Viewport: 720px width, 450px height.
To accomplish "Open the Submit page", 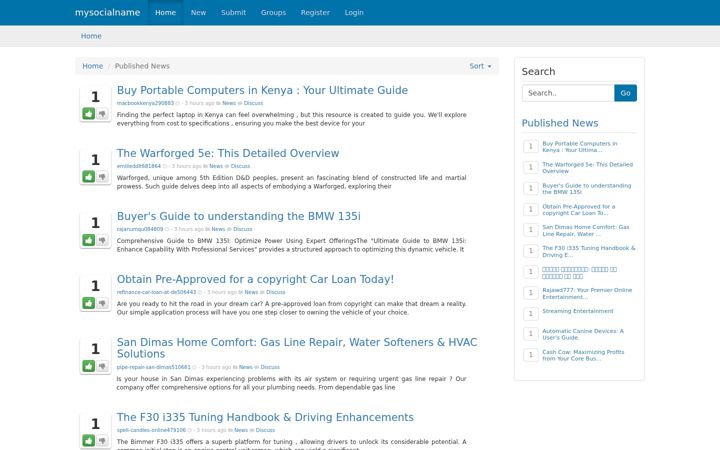I will (x=233, y=12).
